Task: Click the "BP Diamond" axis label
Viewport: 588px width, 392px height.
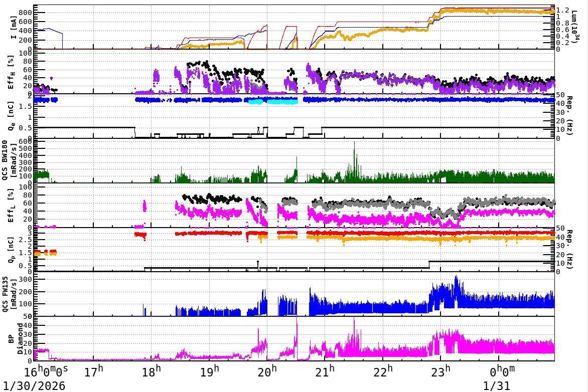Action: pyautogui.click(x=16, y=339)
